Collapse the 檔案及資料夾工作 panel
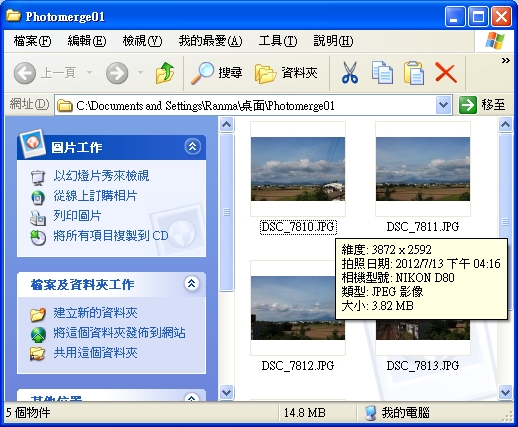This screenshot has width=518, height=427. tap(192, 284)
